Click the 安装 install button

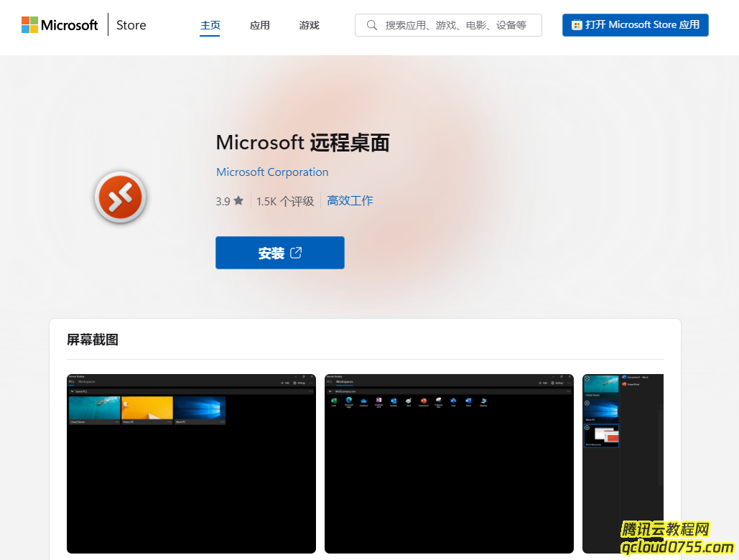[x=280, y=253]
